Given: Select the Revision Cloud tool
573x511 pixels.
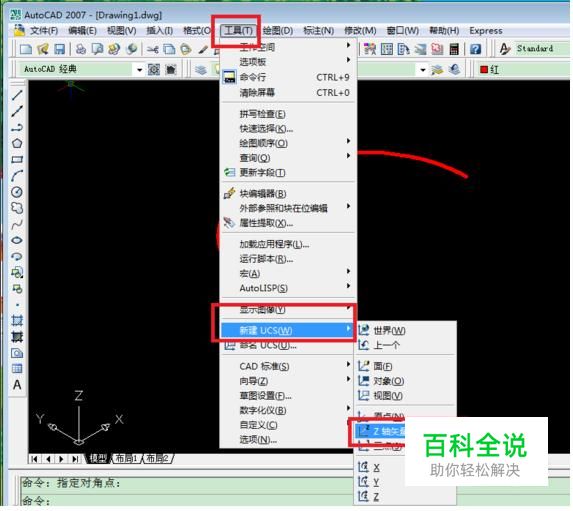Looking at the screenshot, I should 17,208.
